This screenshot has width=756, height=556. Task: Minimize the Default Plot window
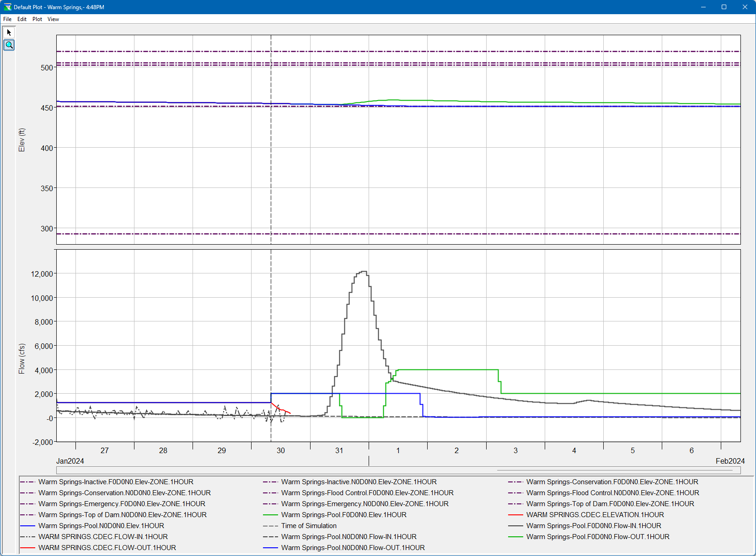pos(703,7)
